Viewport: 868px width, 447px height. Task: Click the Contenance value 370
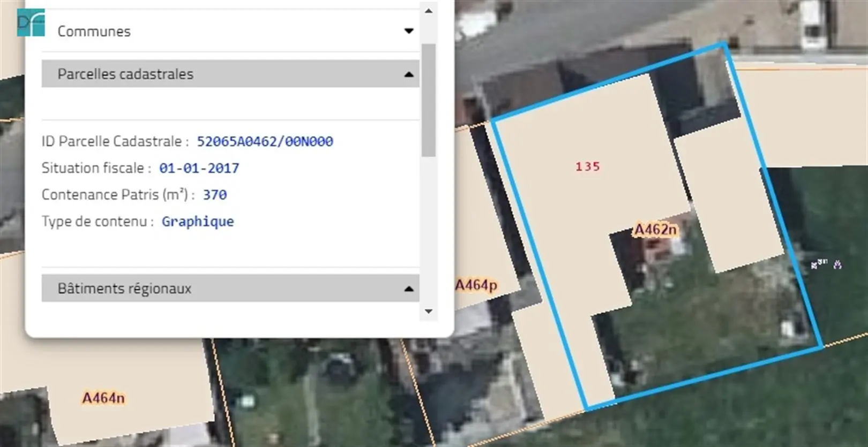pyautogui.click(x=214, y=195)
